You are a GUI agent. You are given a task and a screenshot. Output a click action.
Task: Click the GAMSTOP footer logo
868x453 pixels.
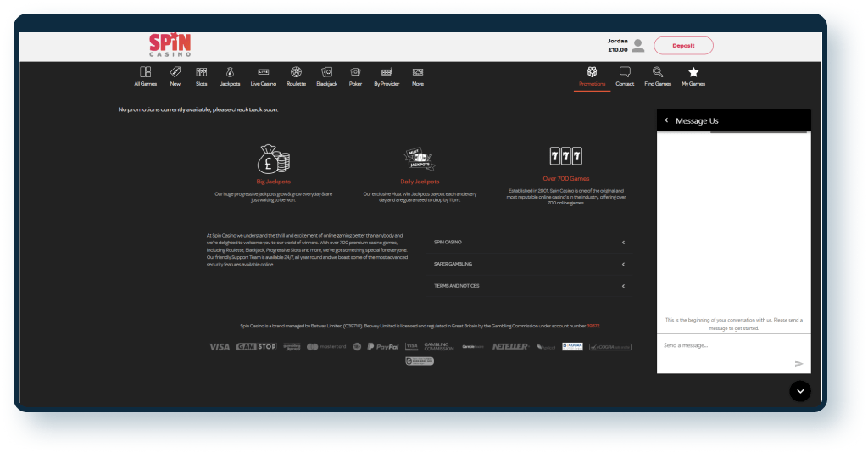pyautogui.click(x=256, y=347)
